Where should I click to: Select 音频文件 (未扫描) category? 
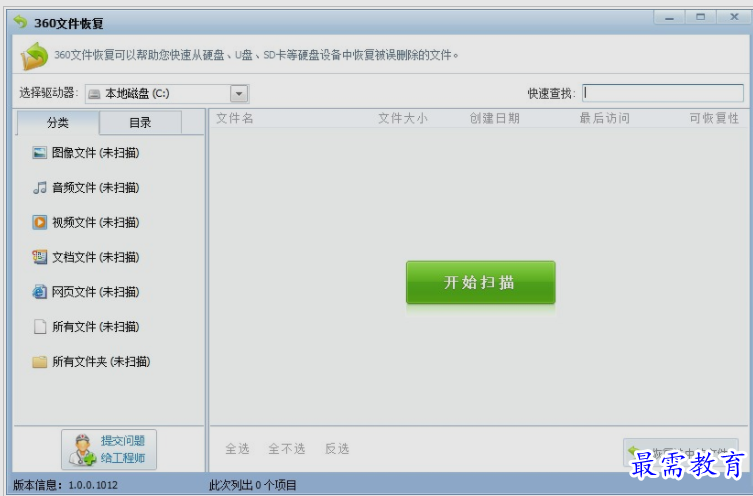pos(85,187)
